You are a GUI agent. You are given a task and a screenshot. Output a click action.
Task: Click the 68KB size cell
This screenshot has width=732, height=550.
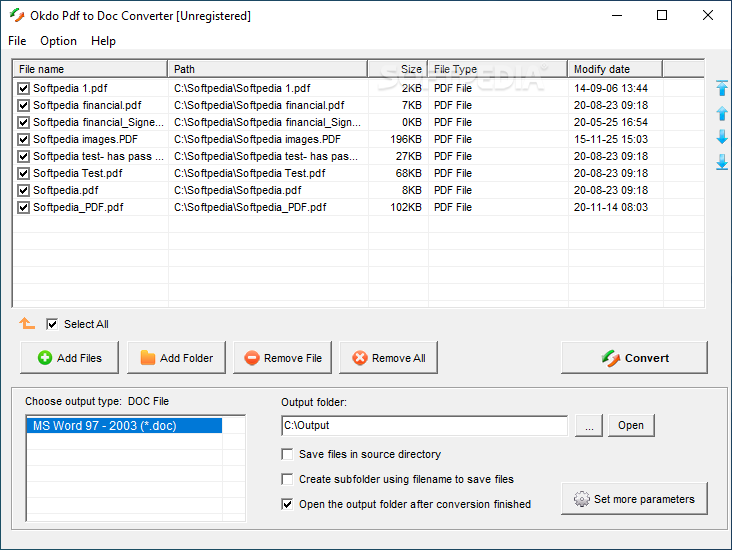click(408, 173)
